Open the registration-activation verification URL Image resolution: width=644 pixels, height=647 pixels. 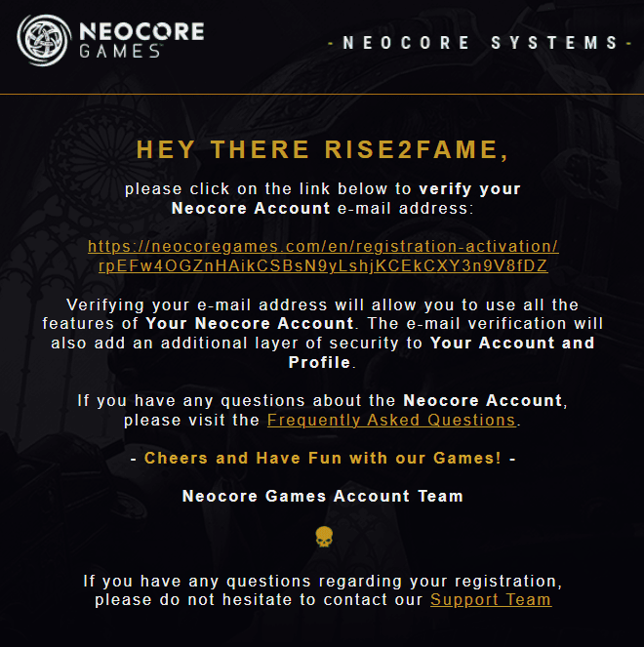point(323,246)
